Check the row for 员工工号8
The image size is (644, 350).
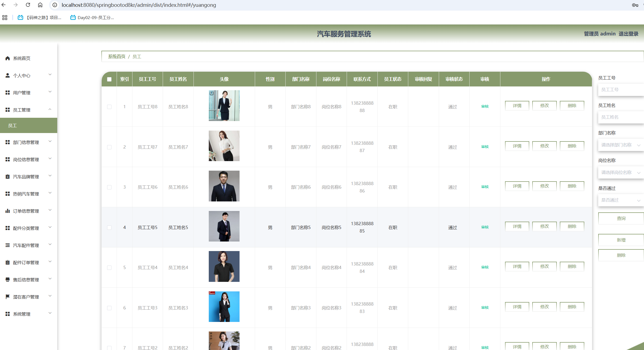pyautogui.click(x=109, y=107)
